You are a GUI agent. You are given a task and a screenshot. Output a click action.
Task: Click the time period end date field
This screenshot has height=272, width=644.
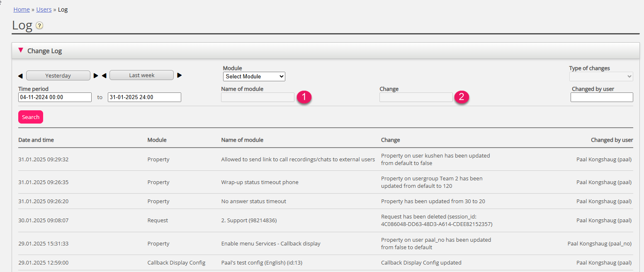click(x=144, y=97)
